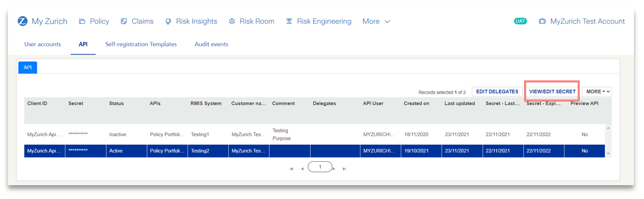Viewport: 644px width, 199px height.
Task: Click the Risk Insights lightbulb icon
Action: click(x=168, y=22)
